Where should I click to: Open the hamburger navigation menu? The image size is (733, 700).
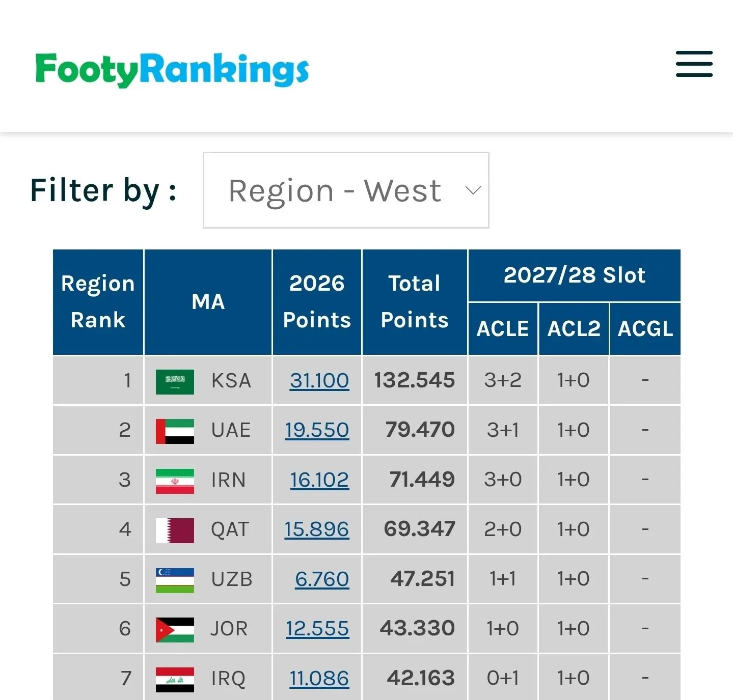(x=694, y=64)
